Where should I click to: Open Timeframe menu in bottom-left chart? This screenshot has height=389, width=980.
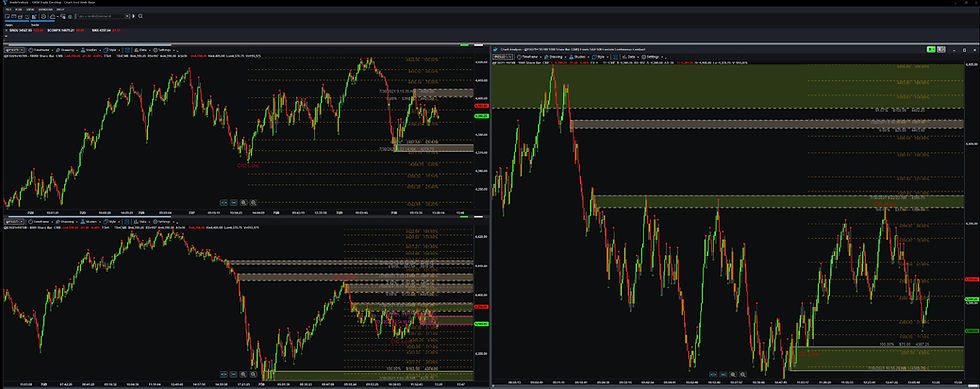[x=41, y=221]
